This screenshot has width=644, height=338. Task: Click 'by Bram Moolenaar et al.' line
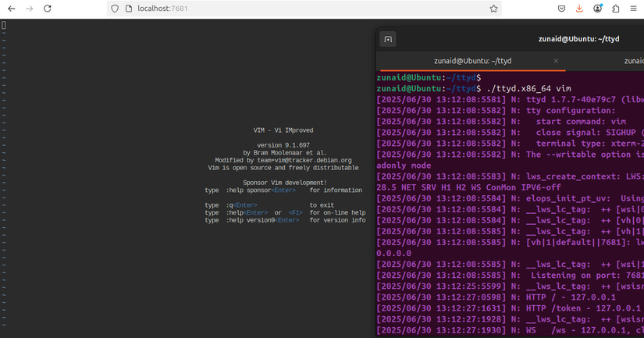(285, 153)
